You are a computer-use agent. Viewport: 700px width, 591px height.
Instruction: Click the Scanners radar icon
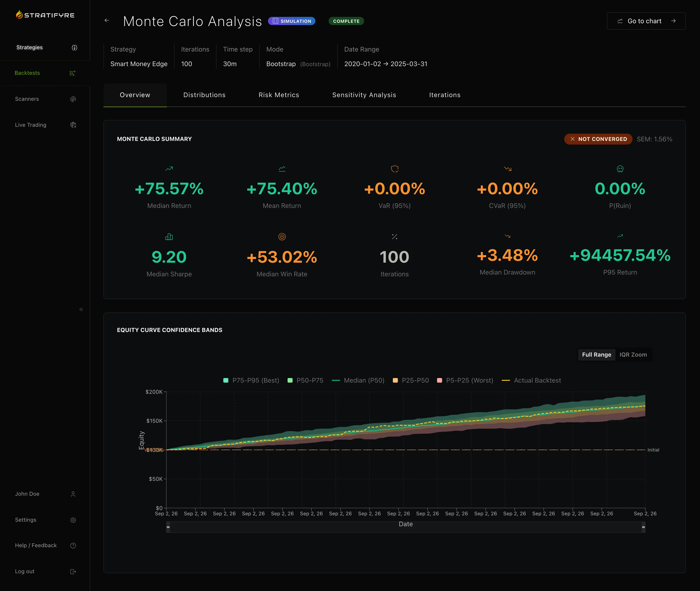point(73,99)
